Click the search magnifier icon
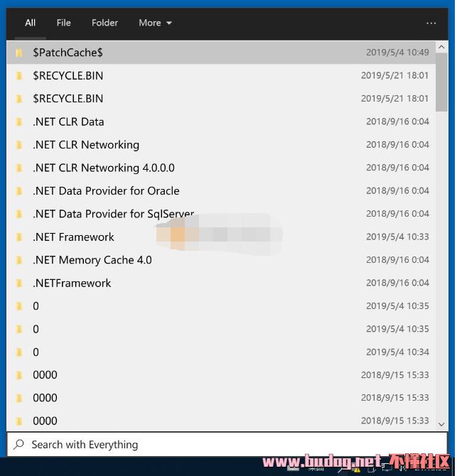The image size is (457, 476). (19, 445)
